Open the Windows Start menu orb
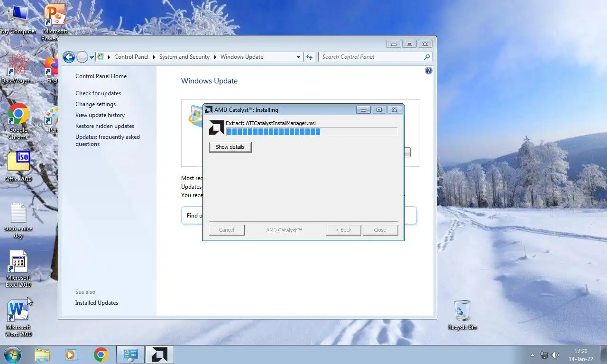The image size is (607, 364). point(13,355)
